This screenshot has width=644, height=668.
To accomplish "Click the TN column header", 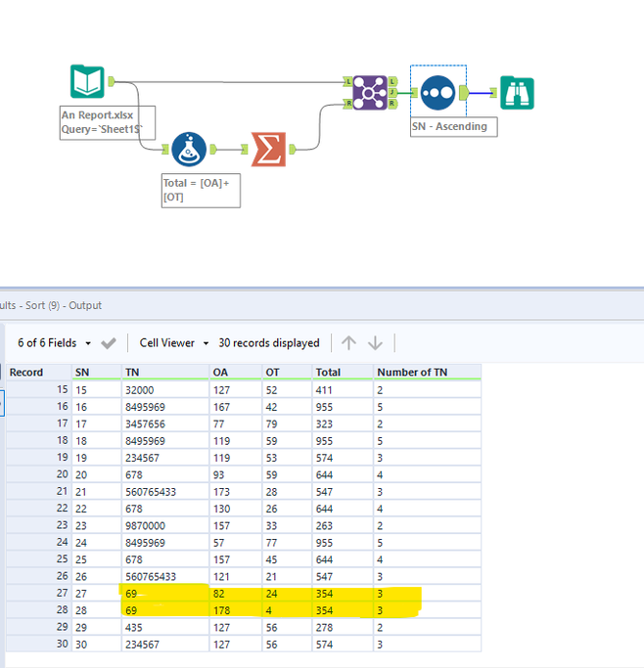I will click(165, 373).
